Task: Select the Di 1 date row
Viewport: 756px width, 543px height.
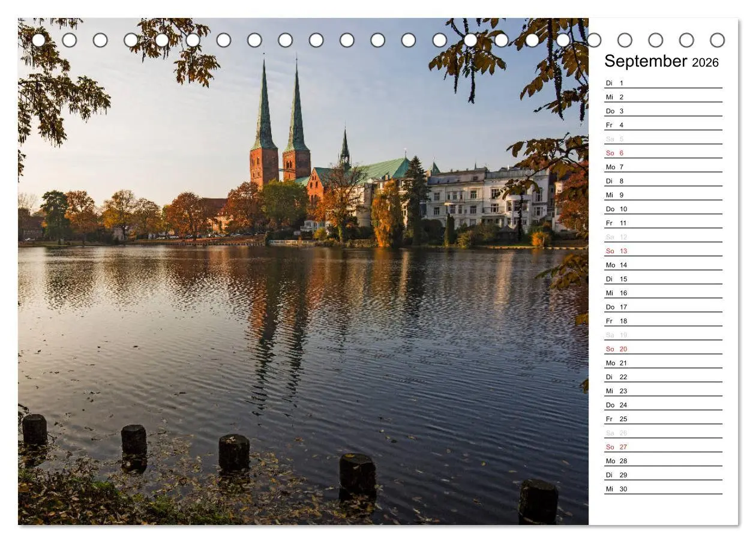Action: pyautogui.click(x=663, y=83)
